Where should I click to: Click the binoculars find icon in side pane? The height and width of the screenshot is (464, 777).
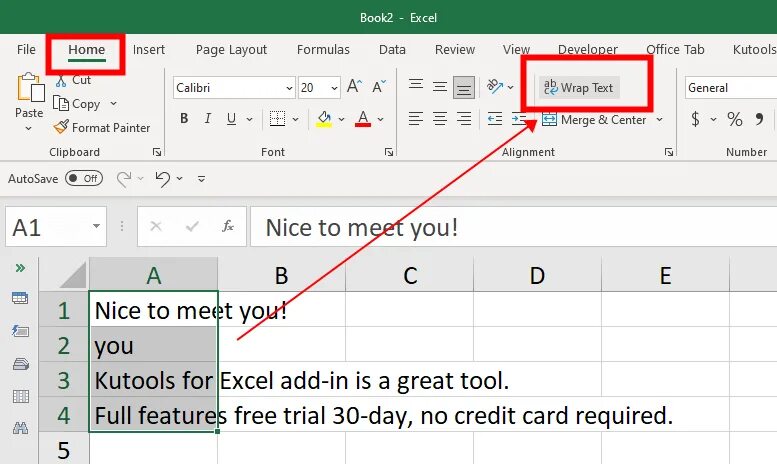20,428
